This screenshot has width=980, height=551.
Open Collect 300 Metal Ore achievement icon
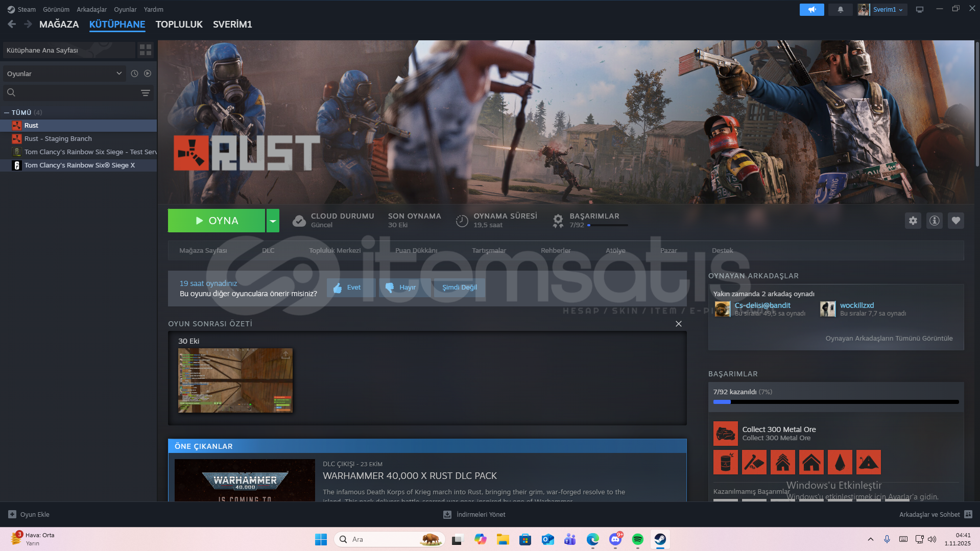pyautogui.click(x=726, y=434)
